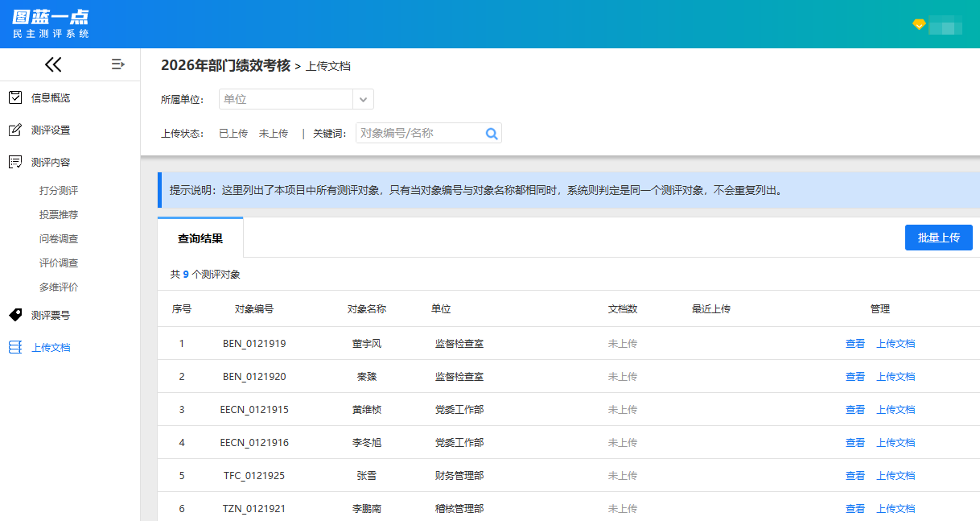Upload document for 秦臻

[x=896, y=377]
